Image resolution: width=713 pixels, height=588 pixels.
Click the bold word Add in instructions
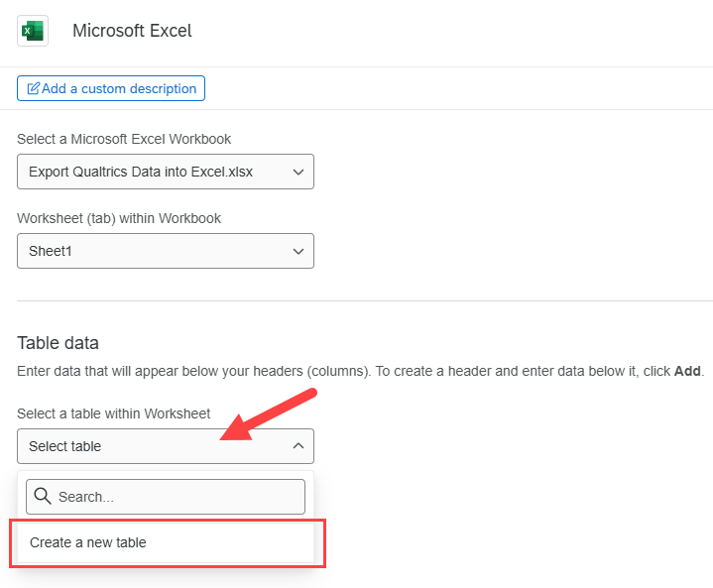(x=687, y=371)
